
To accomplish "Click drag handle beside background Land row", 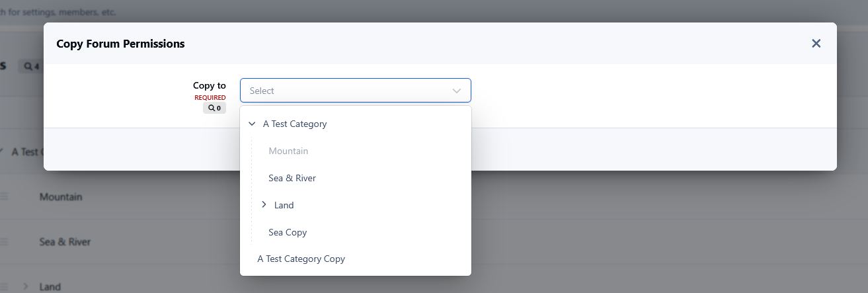I will [4, 287].
